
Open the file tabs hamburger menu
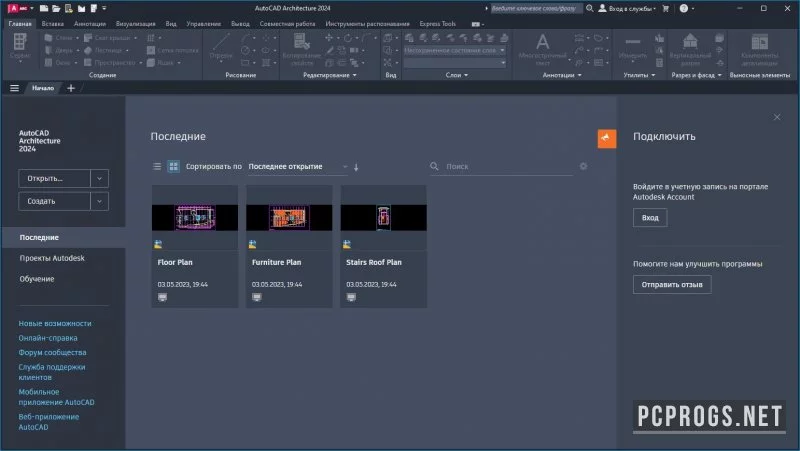[x=14, y=88]
